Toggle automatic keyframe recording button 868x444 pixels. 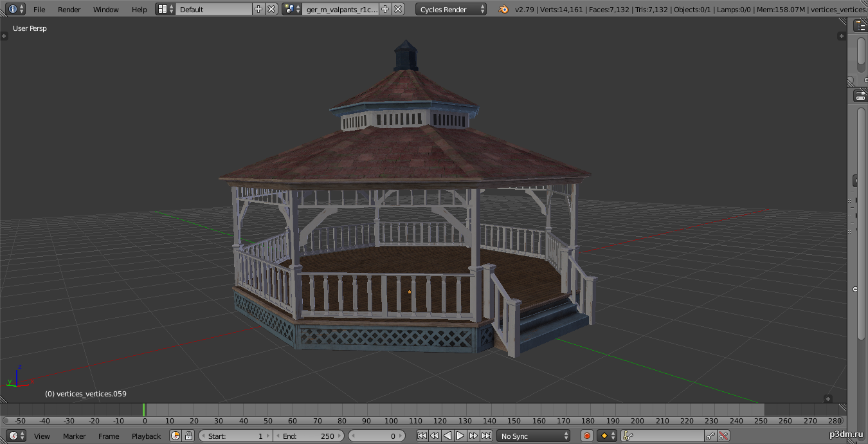pyautogui.click(x=586, y=436)
